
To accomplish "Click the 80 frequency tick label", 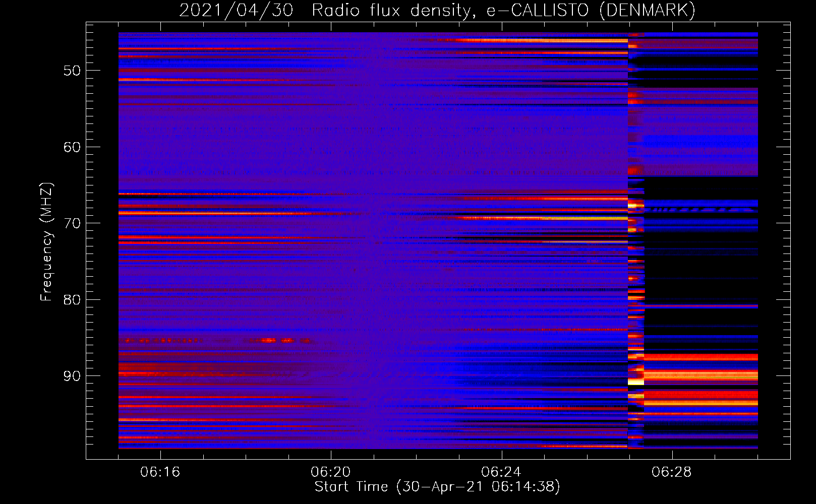I will (x=72, y=300).
